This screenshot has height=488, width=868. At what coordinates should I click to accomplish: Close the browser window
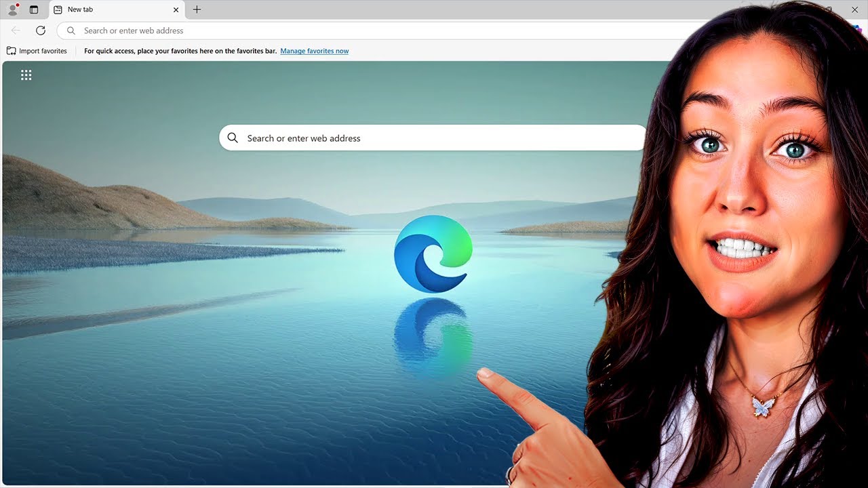[x=854, y=9]
